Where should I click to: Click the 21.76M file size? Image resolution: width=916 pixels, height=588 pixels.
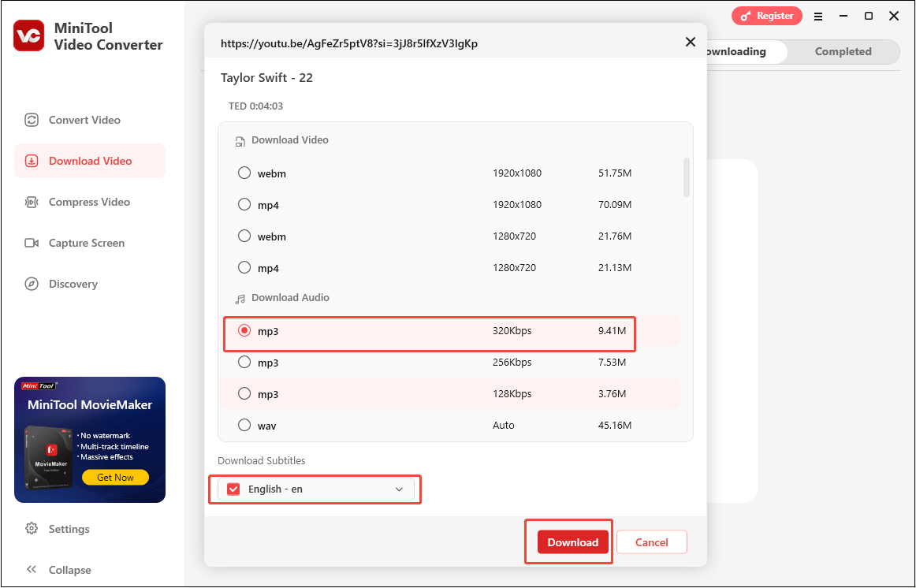615,236
